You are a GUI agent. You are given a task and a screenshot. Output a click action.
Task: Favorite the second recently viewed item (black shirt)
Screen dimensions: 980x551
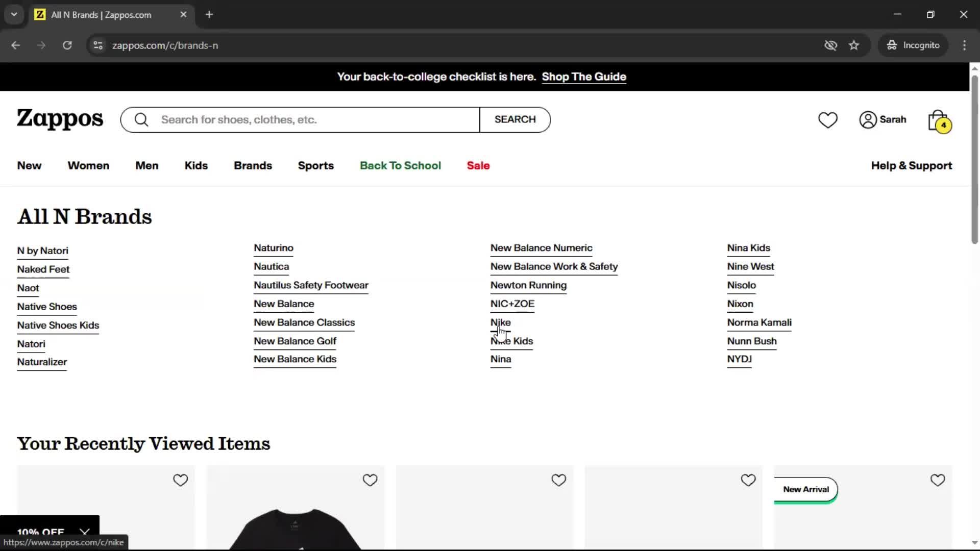(370, 480)
